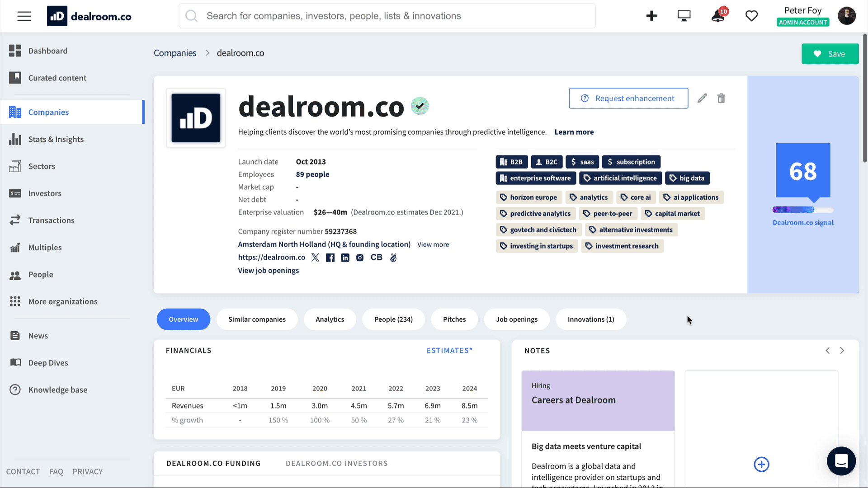
Task: Click the predictive analytics tag
Action: (536, 213)
